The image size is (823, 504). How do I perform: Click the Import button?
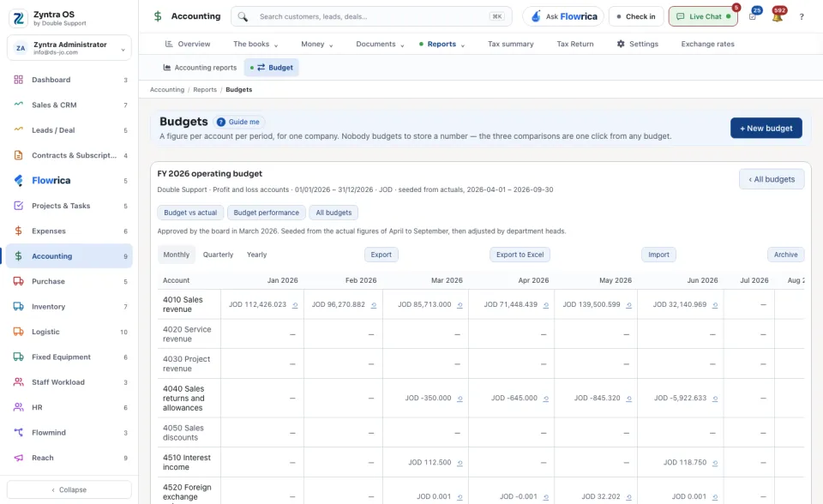pos(658,255)
